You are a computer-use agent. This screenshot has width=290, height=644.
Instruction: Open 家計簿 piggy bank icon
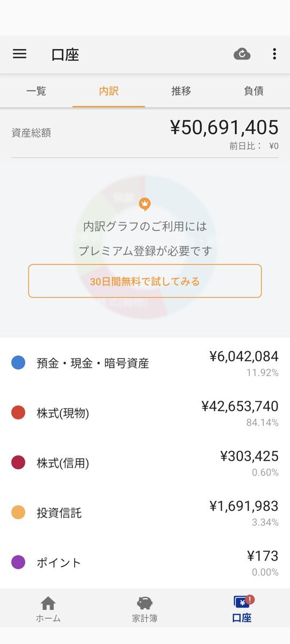tap(145, 603)
